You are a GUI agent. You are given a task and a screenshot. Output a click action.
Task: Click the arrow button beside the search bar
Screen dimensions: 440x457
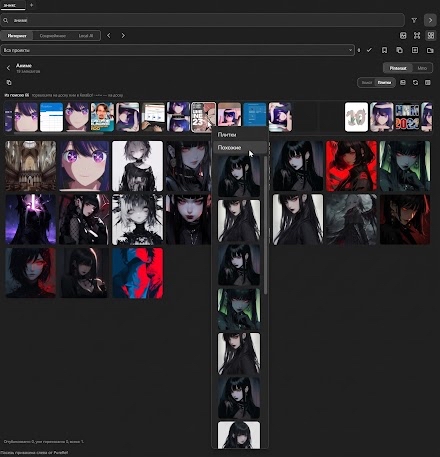[430, 20]
